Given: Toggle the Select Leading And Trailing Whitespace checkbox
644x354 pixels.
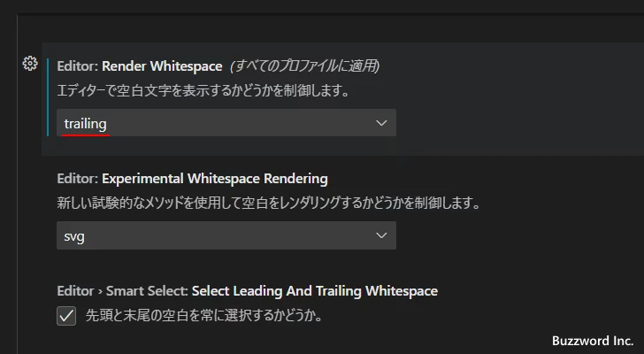Looking at the screenshot, I should [66, 316].
